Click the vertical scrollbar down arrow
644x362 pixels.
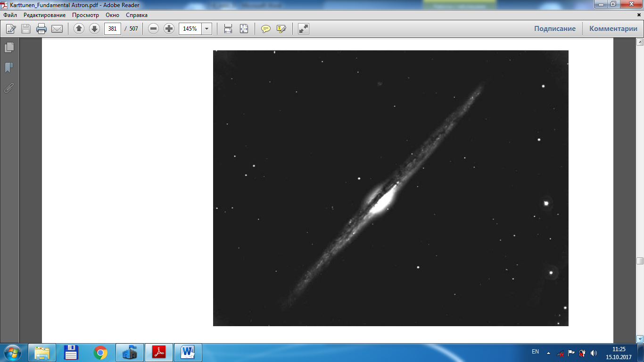[640, 338]
